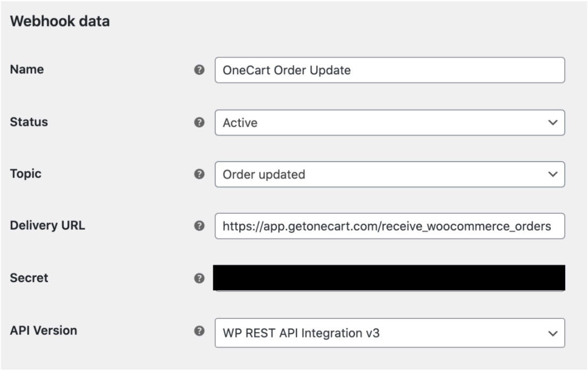Open the API Version dropdown
Screen dimensions: 588x371
[x=389, y=333]
